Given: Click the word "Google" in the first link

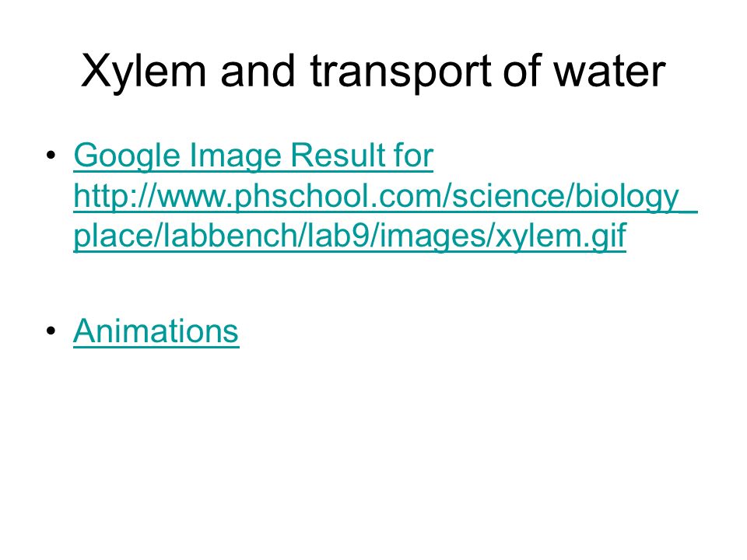Looking at the screenshot, I should tap(127, 156).
